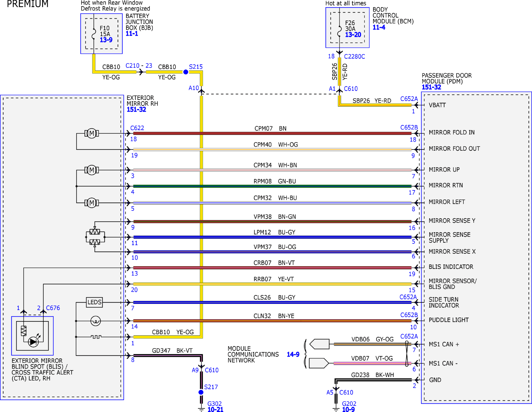Select the BLIS LED diode symbol
The image size is (532, 412).
[x=33, y=342]
